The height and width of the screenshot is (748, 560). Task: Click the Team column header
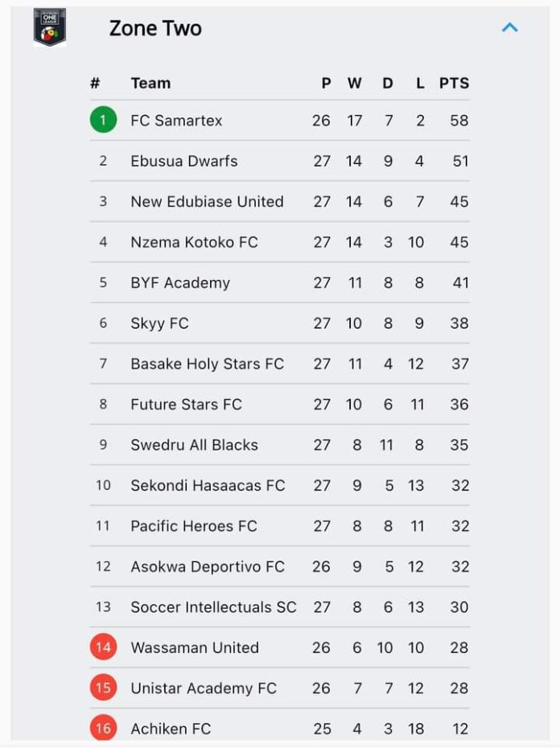point(150,83)
